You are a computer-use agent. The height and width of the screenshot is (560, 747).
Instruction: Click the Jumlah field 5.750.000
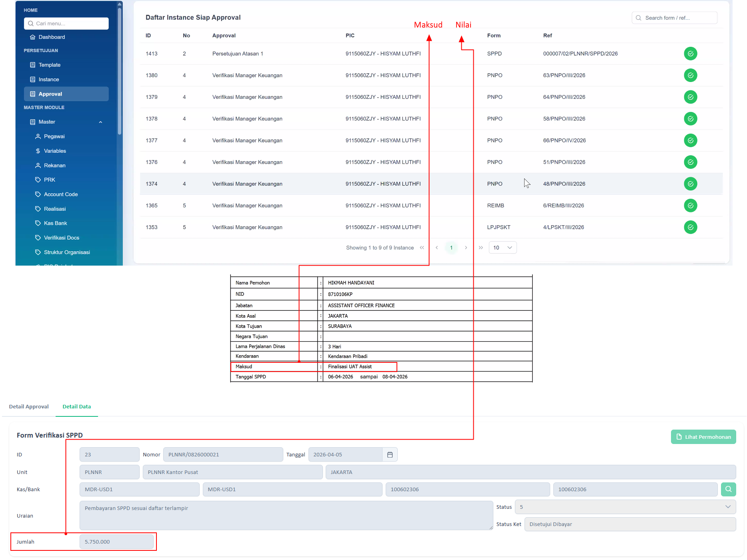pyautogui.click(x=116, y=542)
